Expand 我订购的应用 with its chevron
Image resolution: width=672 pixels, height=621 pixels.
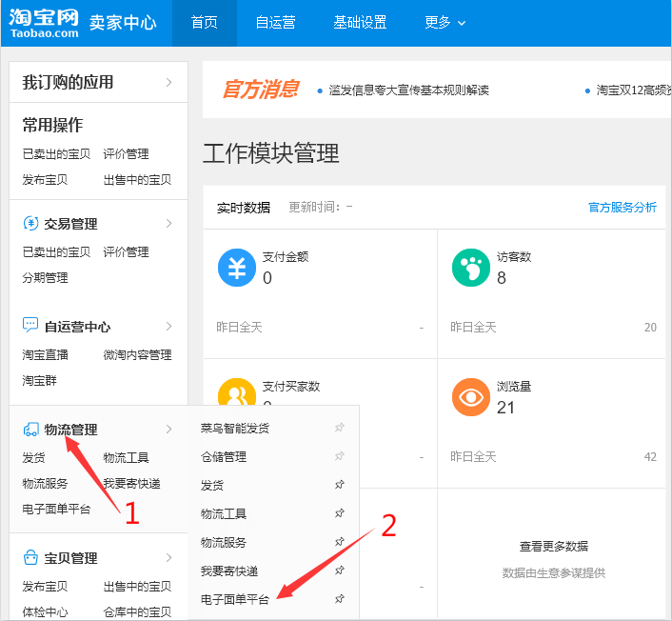(x=168, y=82)
